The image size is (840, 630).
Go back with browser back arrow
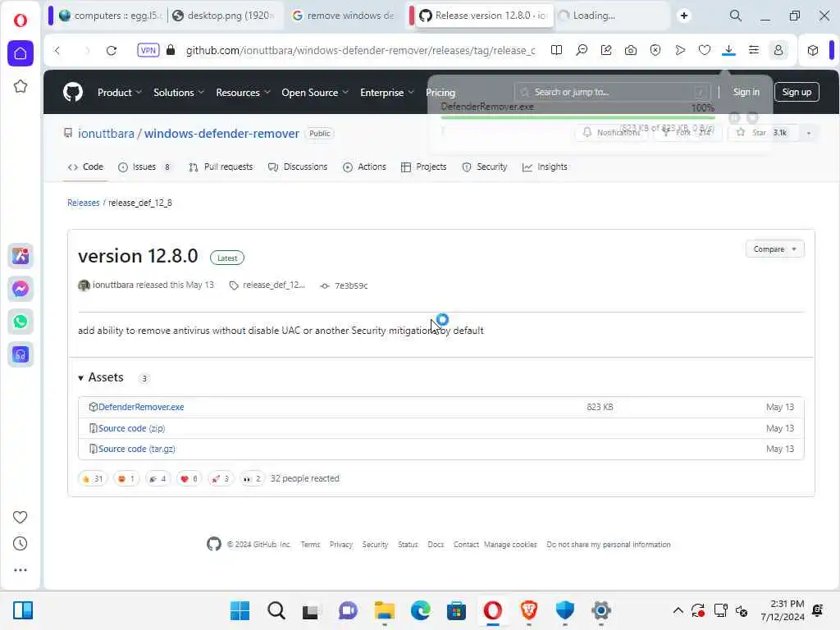57,50
